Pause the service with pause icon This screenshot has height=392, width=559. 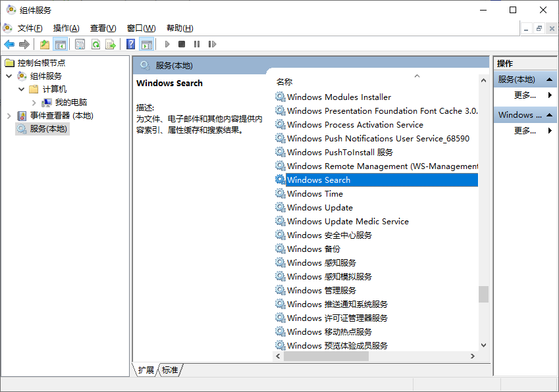pos(197,44)
